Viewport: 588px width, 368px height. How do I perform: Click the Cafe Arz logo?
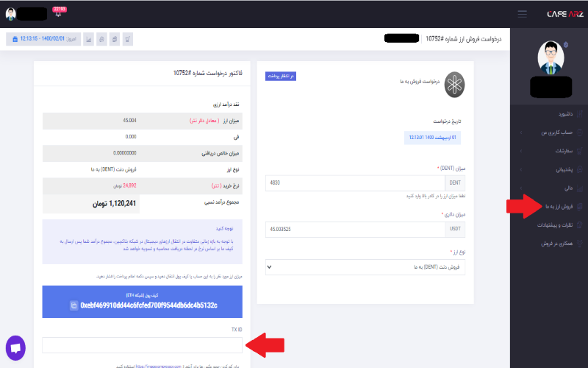tap(564, 14)
